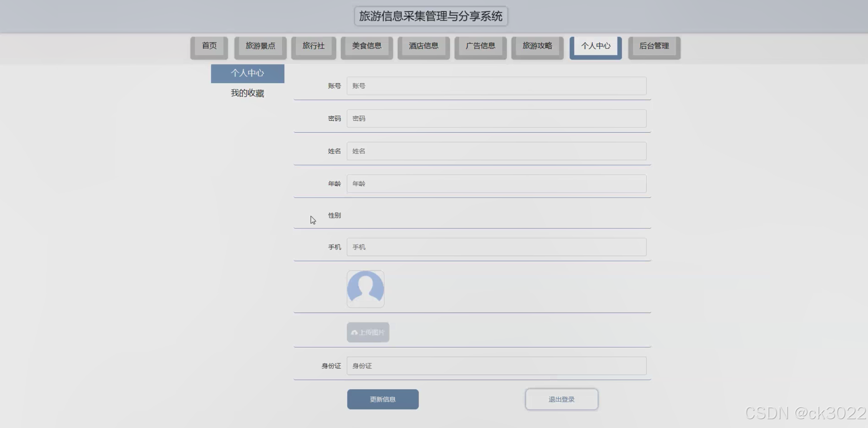Screen dimensions: 868x428
Task: Click the 手机 input field
Action: point(496,247)
